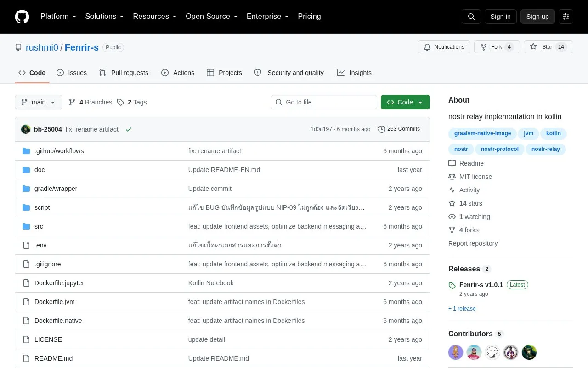Screen dimensions: 588x368
Task: Click the Go to file search field
Action: click(324, 102)
